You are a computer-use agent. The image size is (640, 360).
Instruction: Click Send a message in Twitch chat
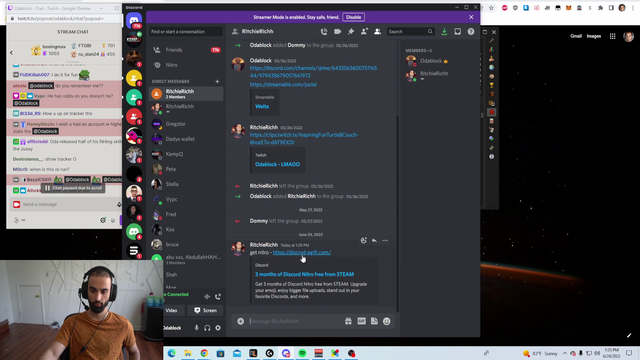(x=67, y=204)
